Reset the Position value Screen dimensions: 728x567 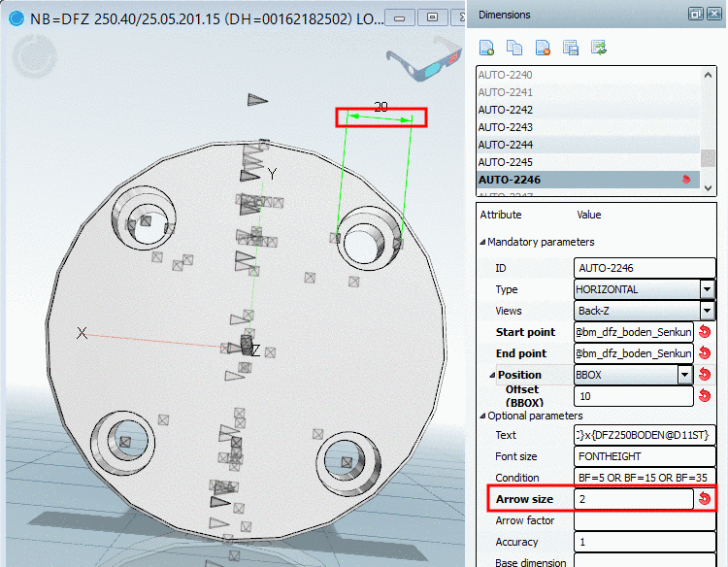tap(705, 375)
